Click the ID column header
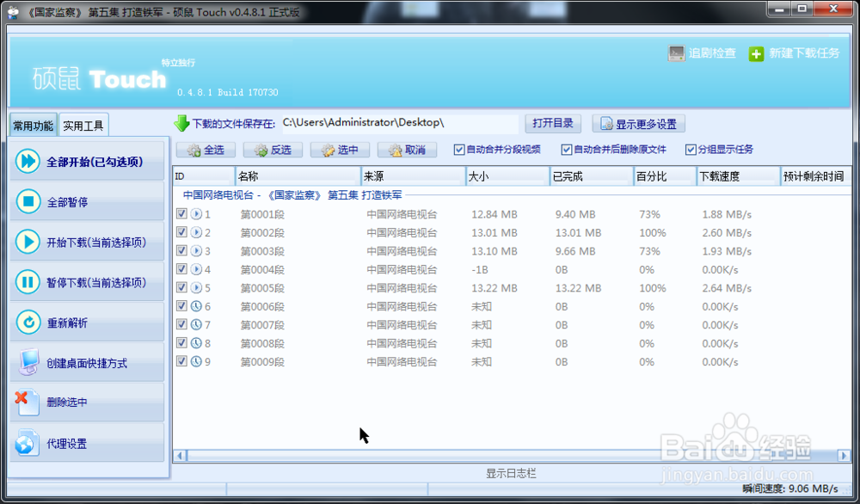The width and height of the screenshot is (860, 504). point(204,176)
